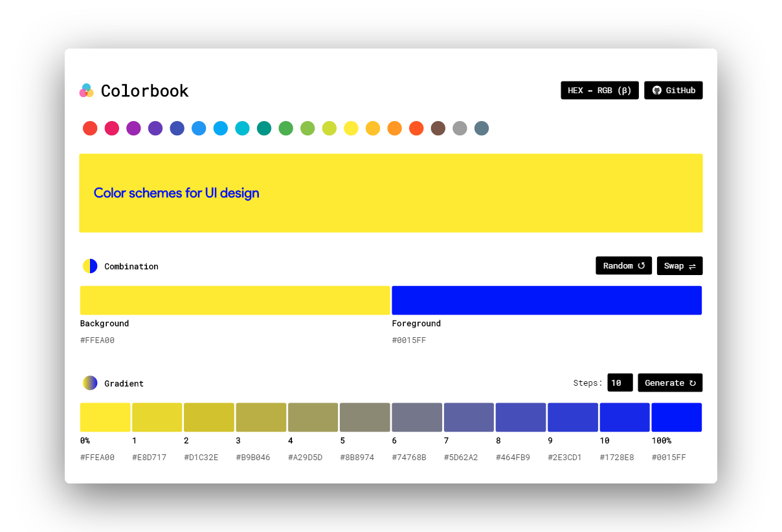Select the yellow Background color bar

(x=235, y=300)
